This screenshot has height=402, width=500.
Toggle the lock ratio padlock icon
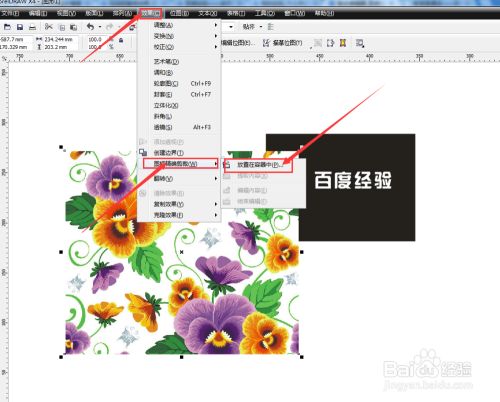point(121,40)
